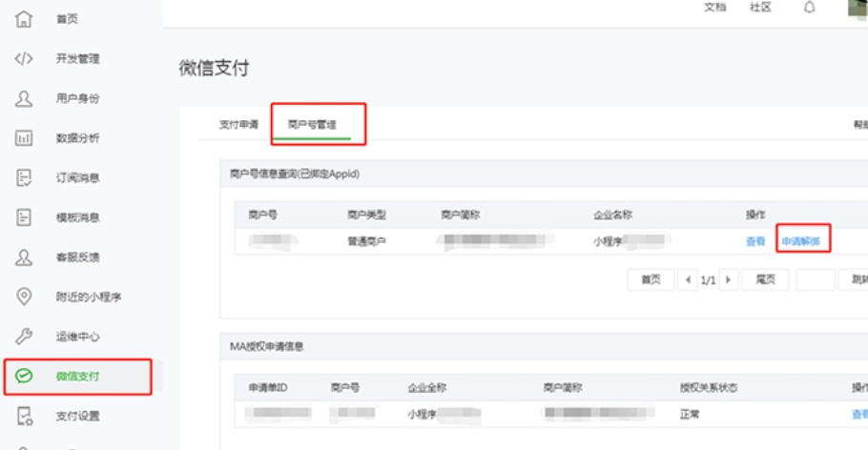Click the 商户号信息查询(已绑定AppId) header
The height and width of the screenshot is (450, 868).
[x=295, y=174]
